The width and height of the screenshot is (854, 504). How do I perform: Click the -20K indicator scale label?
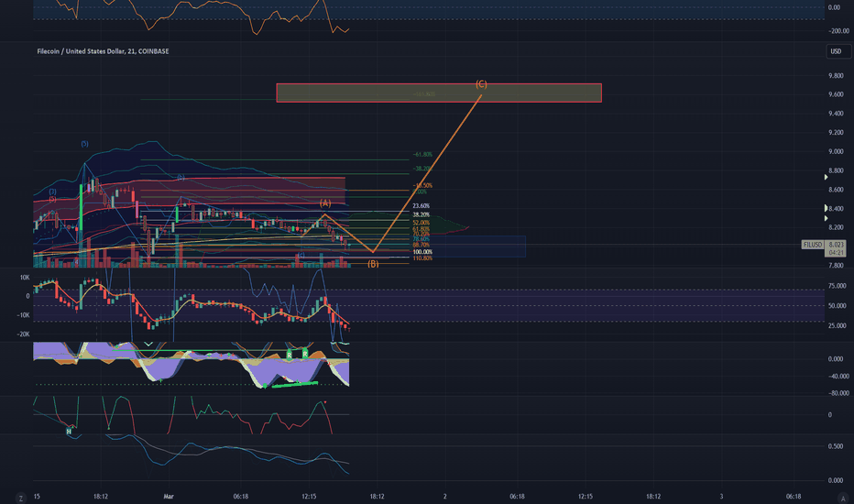pyautogui.click(x=24, y=334)
